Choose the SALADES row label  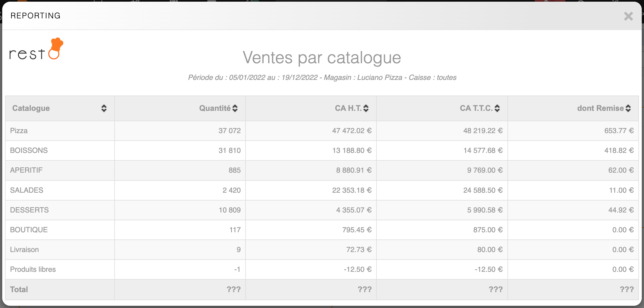[x=27, y=190]
